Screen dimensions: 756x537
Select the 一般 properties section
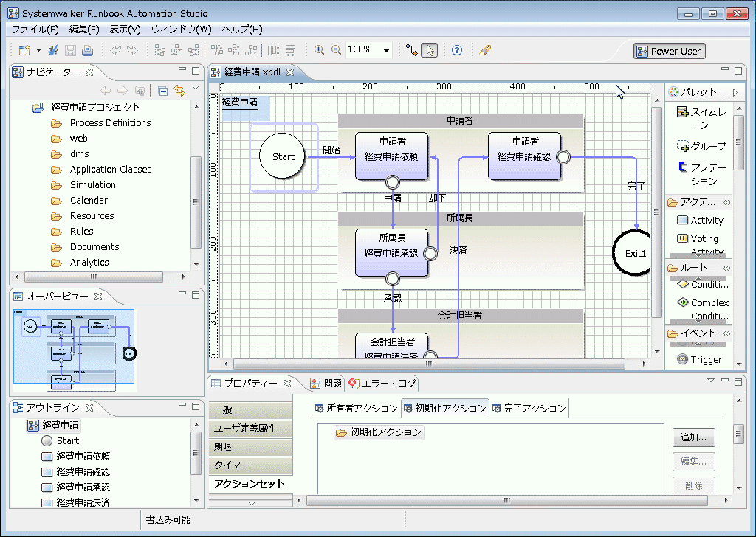[x=251, y=410]
